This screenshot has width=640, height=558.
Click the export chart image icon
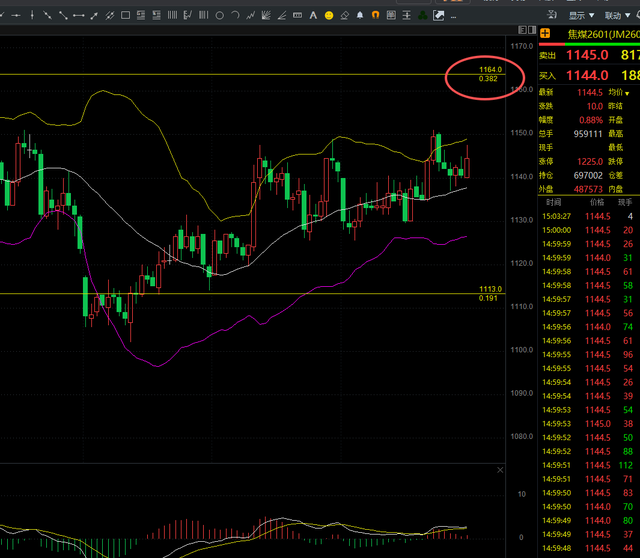(x=438, y=16)
